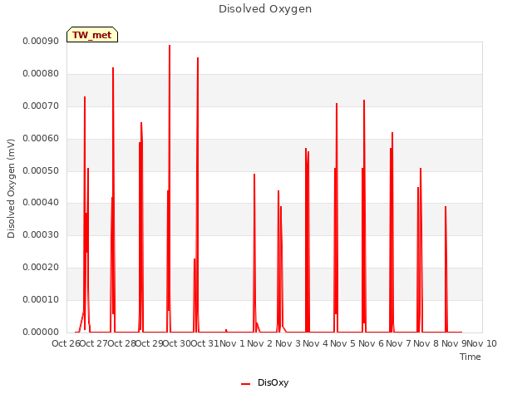532x399 pixels.
Task: Click the 0.00040 y-axis tick label
Action: (41, 203)
